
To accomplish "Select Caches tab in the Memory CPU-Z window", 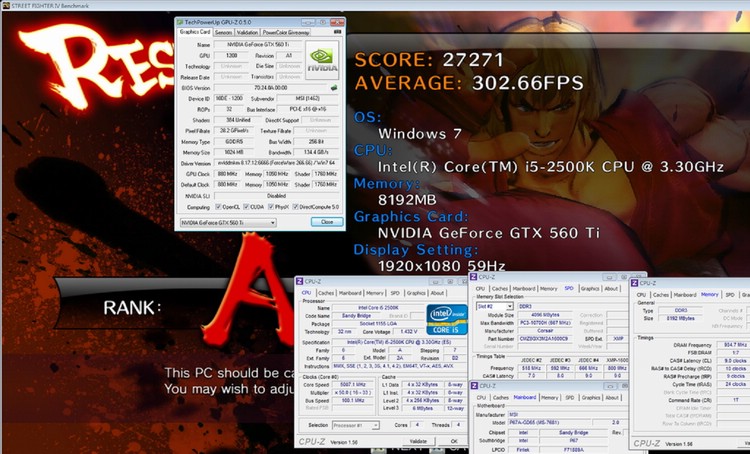I will point(661,295).
